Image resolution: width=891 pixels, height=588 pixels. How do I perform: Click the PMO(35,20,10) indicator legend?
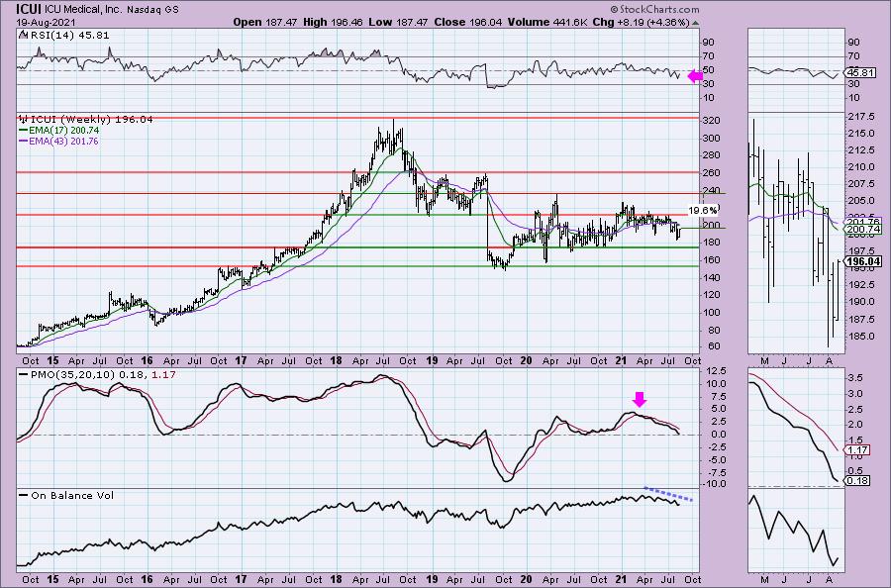103,375
